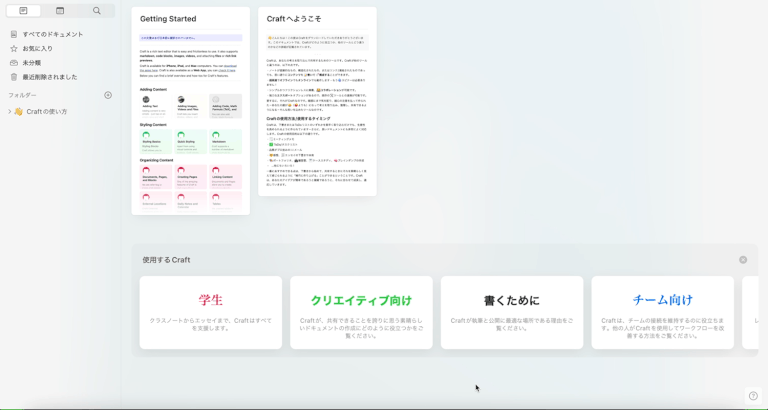
Task: Open the 未分類 inbox section
Action: coord(31,62)
